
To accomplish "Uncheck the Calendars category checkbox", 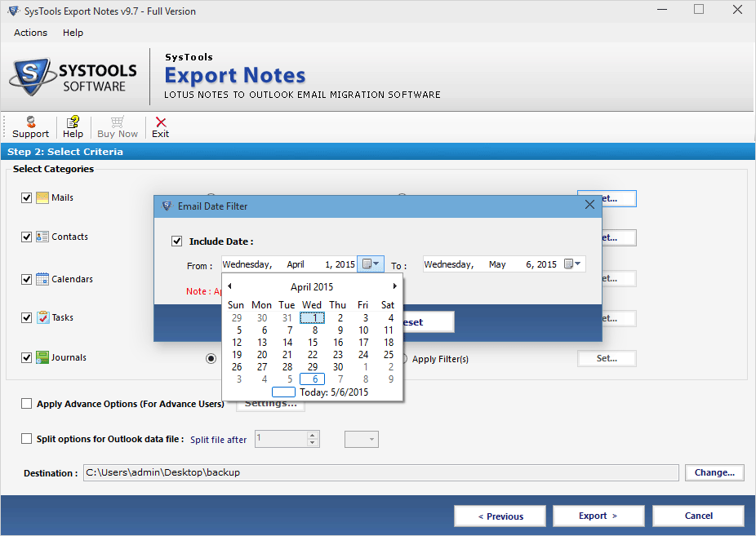I will (x=26, y=279).
